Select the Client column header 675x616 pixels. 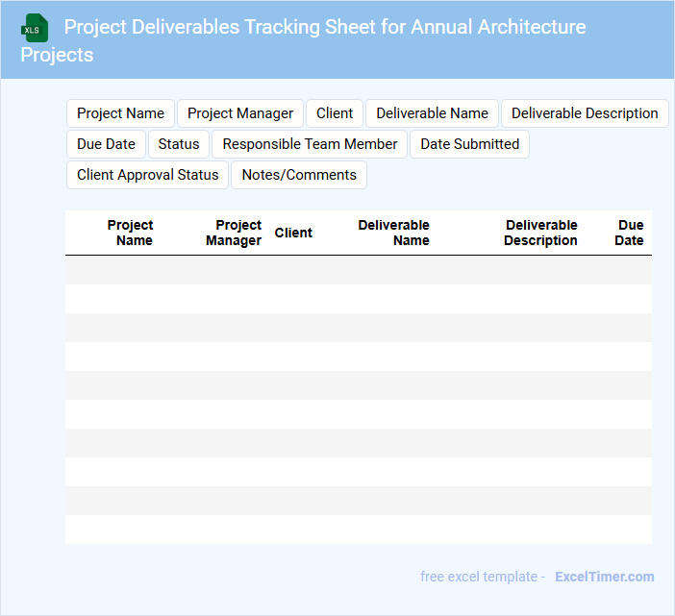pyautogui.click(x=293, y=233)
